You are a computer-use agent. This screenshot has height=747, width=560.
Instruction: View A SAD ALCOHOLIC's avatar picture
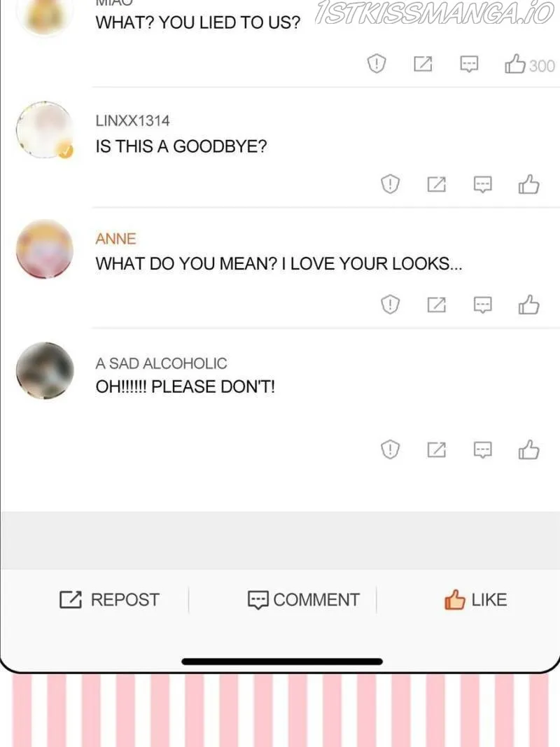click(45, 370)
